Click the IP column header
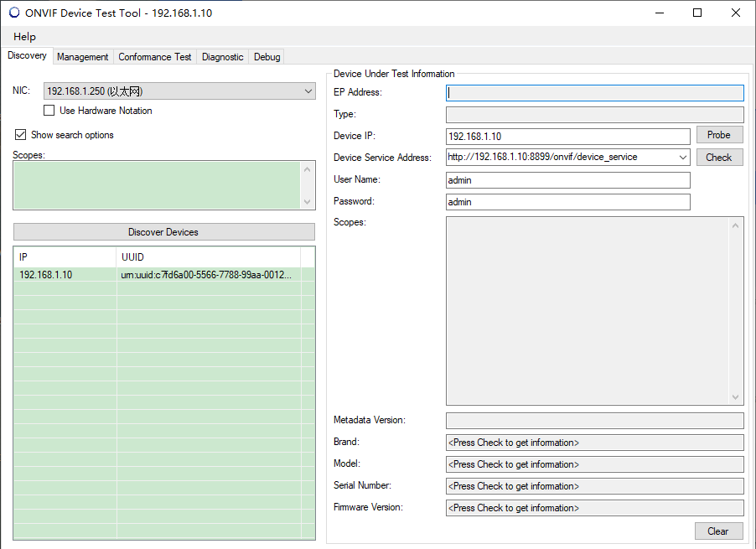Viewport: 756px width, 549px height. 65,257
